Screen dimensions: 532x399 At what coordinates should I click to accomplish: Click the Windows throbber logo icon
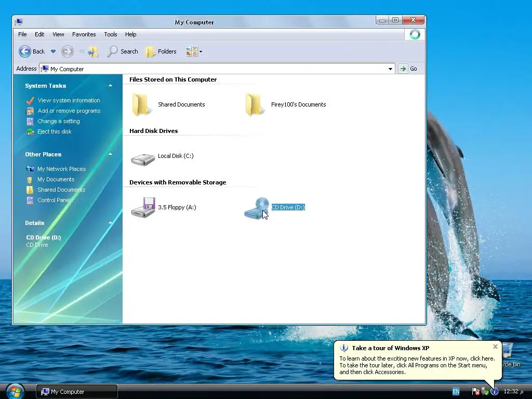click(x=415, y=34)
